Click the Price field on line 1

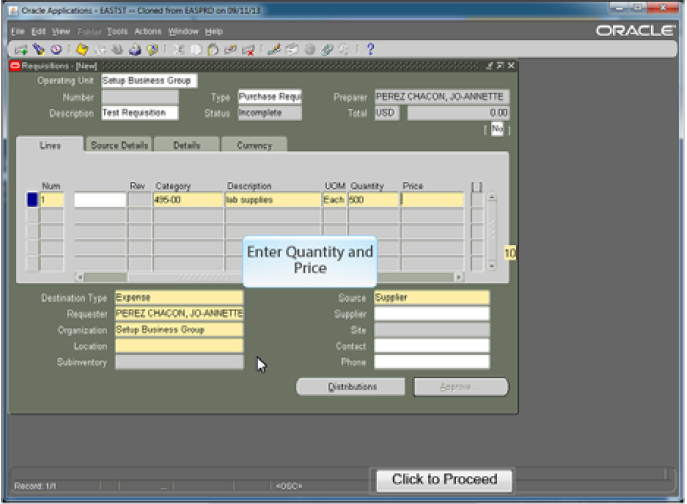[x=432, y=200]
